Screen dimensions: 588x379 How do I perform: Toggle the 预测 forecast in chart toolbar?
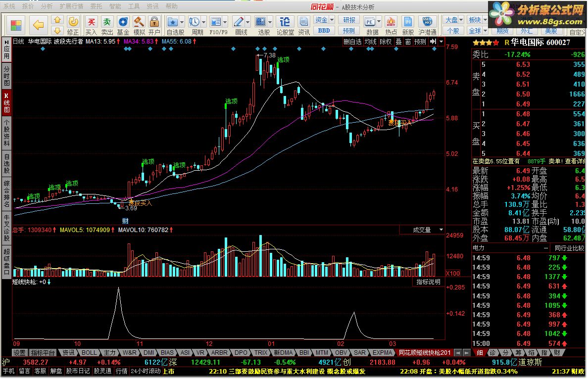(420, 42)
